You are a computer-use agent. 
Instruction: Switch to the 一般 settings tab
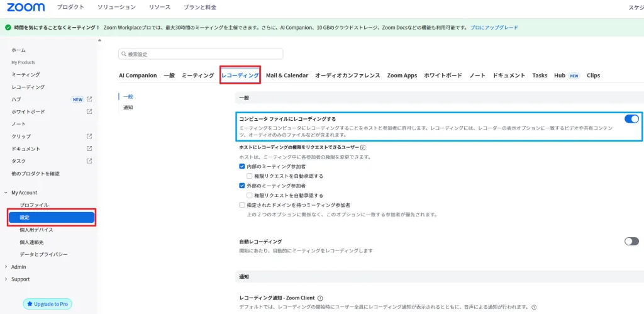(169, 76)
